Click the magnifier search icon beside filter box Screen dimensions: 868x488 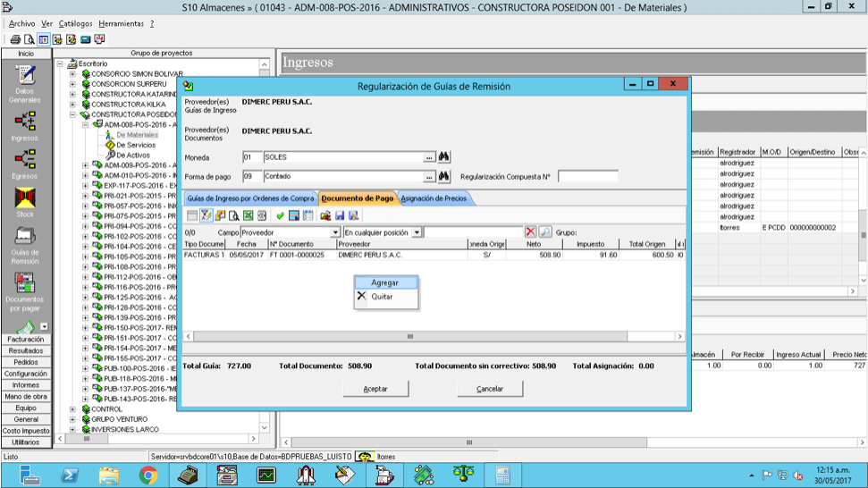[545, 232]
